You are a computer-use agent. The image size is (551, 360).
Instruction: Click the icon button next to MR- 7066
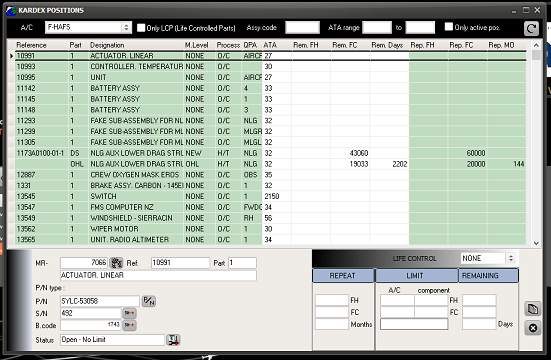point(116,263)
